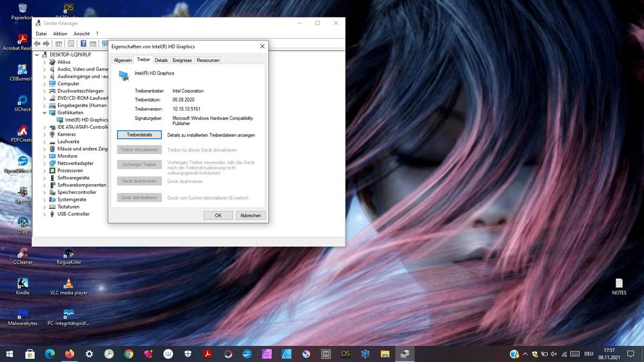Switch to the Details tab
This screenshot has height=362, width=644.
(x=161, y=61)
